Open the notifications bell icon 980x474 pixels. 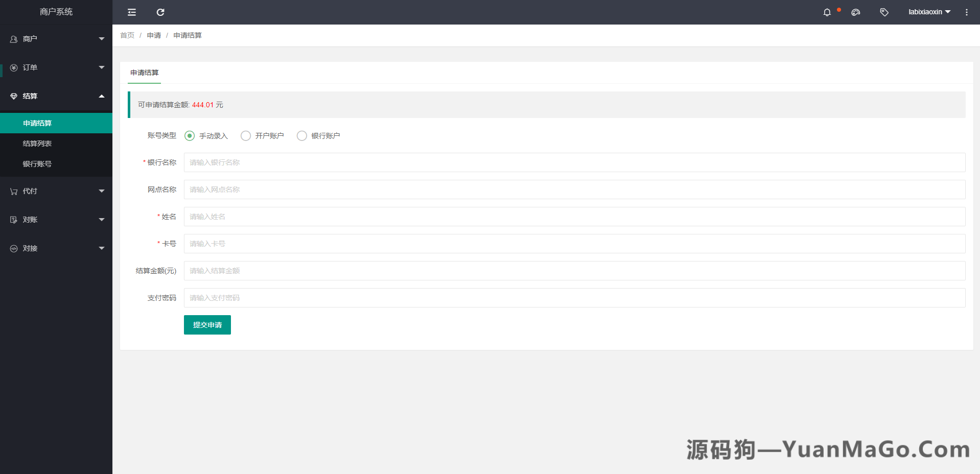827,12
